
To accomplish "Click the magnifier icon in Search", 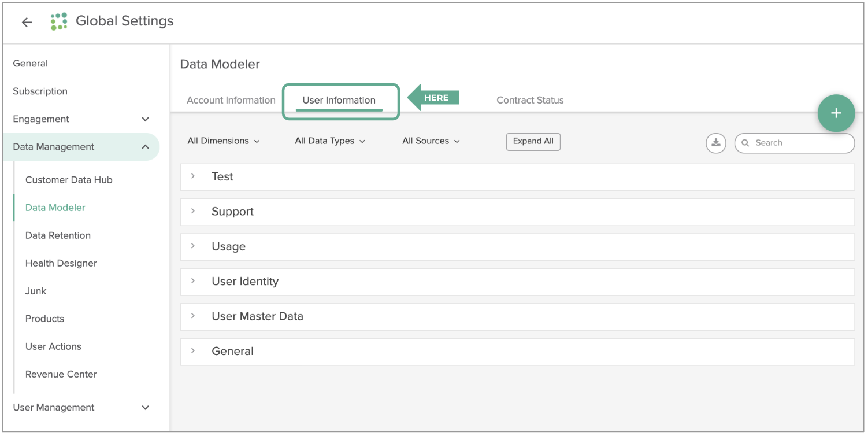I will pyautogui.click(x=745, y=143).
